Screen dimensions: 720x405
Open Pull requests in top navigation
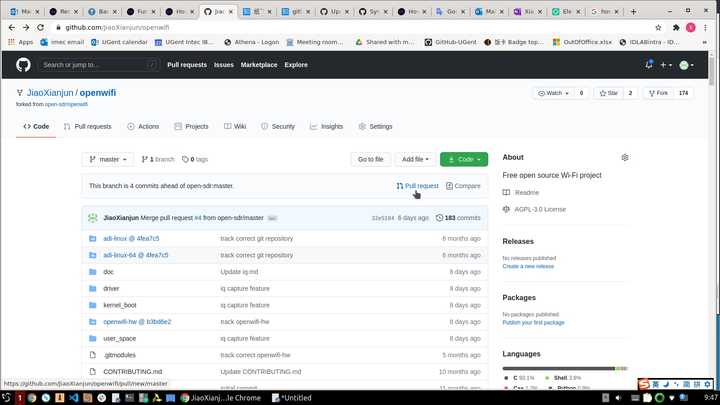(187, 65)
